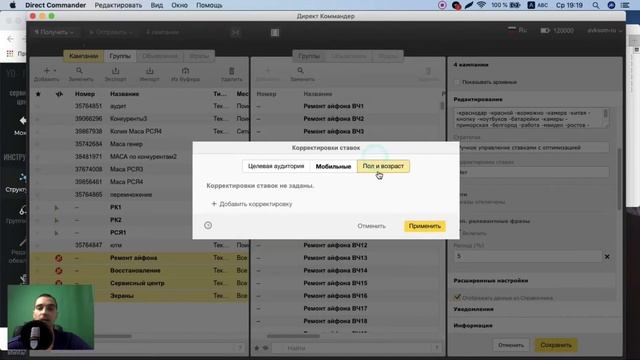The image size is (640, 360).
Task: Click the stopped status icon on Ремонт айфона
Action: click(x=58, y=258)
